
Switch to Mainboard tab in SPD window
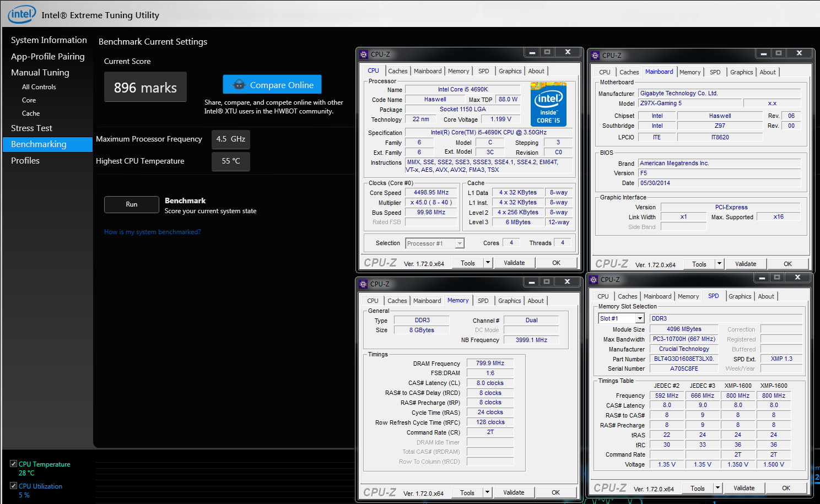[x=657, y=296]
